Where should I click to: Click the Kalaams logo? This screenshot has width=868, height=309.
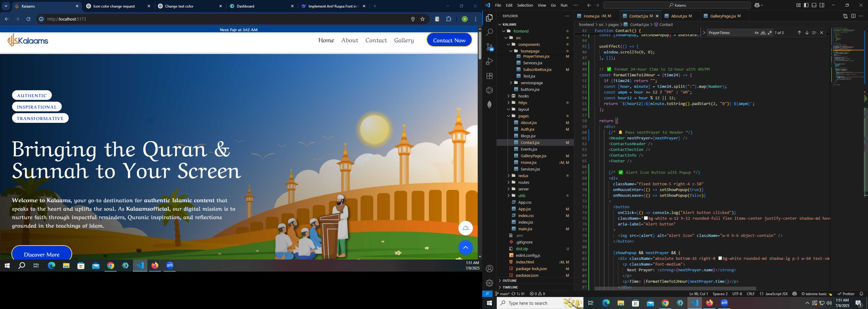tap(28, 40)
